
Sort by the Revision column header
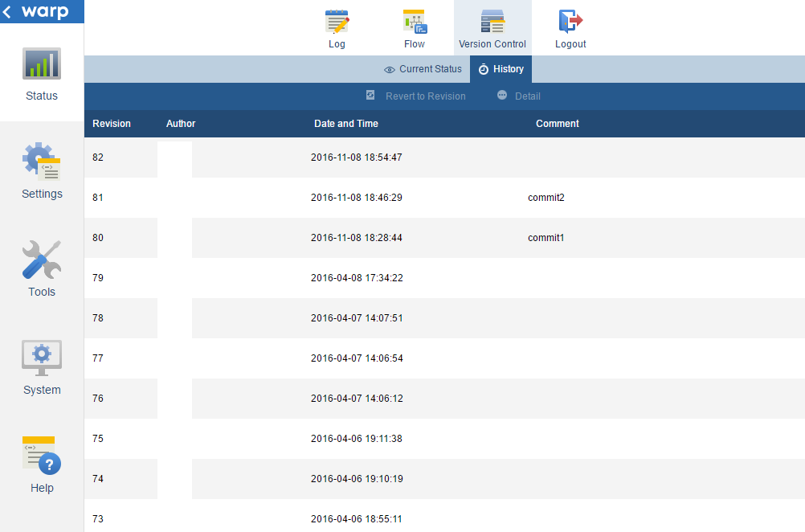tap(110, 123)
